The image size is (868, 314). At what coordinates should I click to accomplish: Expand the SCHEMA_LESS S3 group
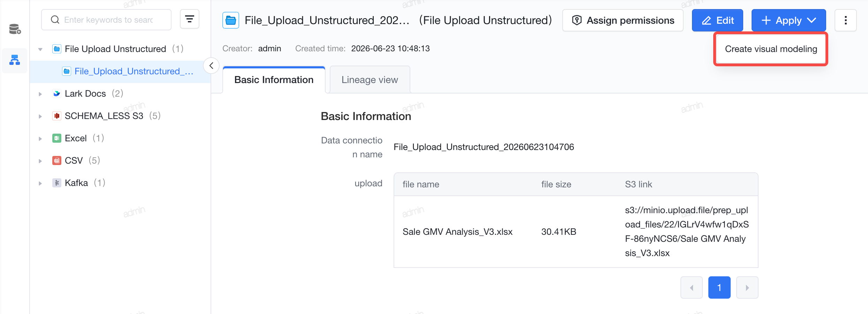pos(40,116)
